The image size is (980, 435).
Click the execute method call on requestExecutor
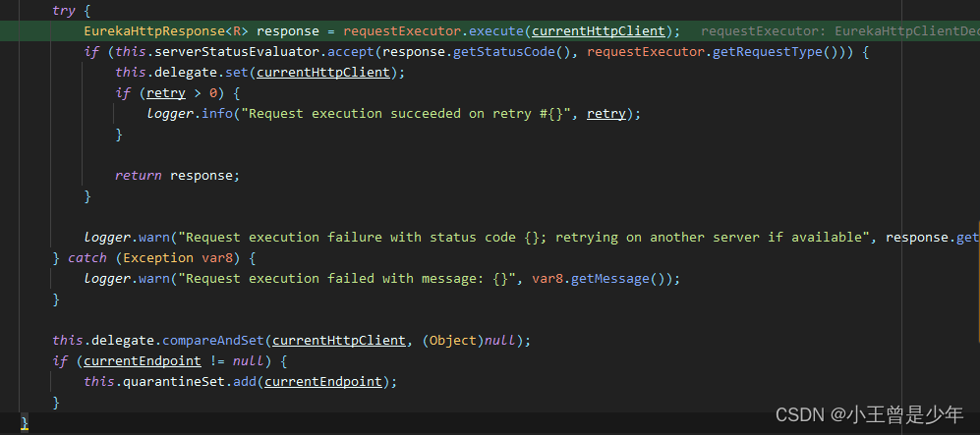click(x=496, y=31)
